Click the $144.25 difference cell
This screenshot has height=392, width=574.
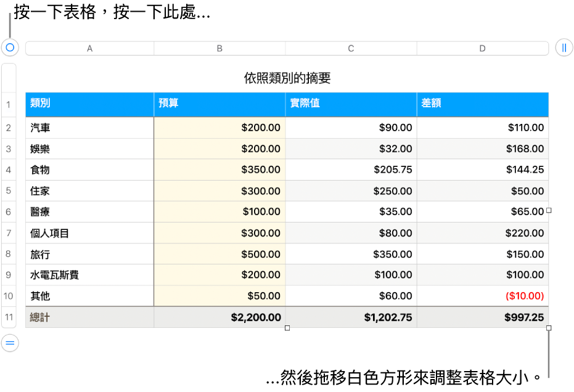tap(483, 169)
